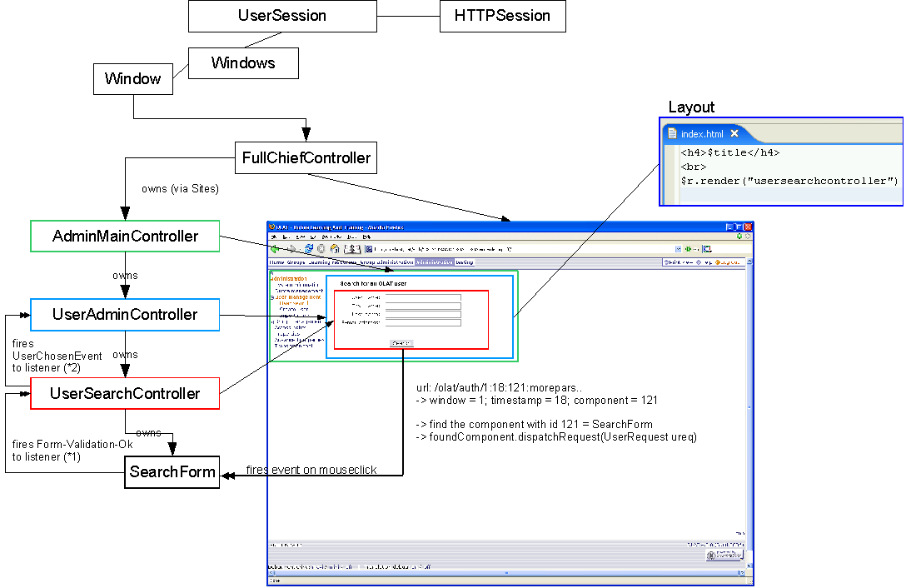Open the Edit menu in Firefox
906x588 pixels.
(x=286, y=237)
